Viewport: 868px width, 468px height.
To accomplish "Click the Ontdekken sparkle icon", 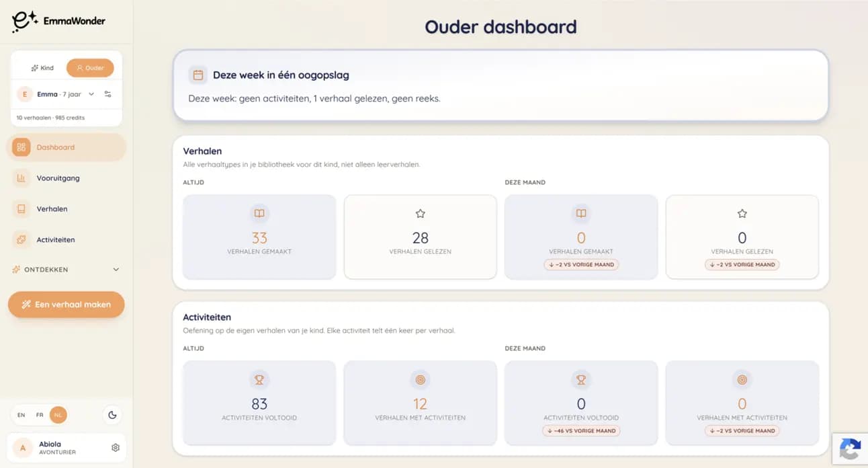I will coord(16,270).
